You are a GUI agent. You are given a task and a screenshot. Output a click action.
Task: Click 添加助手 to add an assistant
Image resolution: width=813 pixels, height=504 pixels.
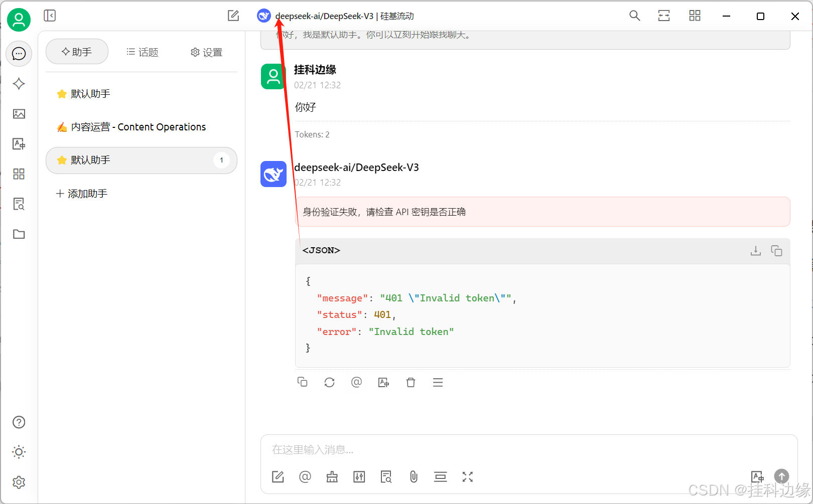(x=82, y=194)
